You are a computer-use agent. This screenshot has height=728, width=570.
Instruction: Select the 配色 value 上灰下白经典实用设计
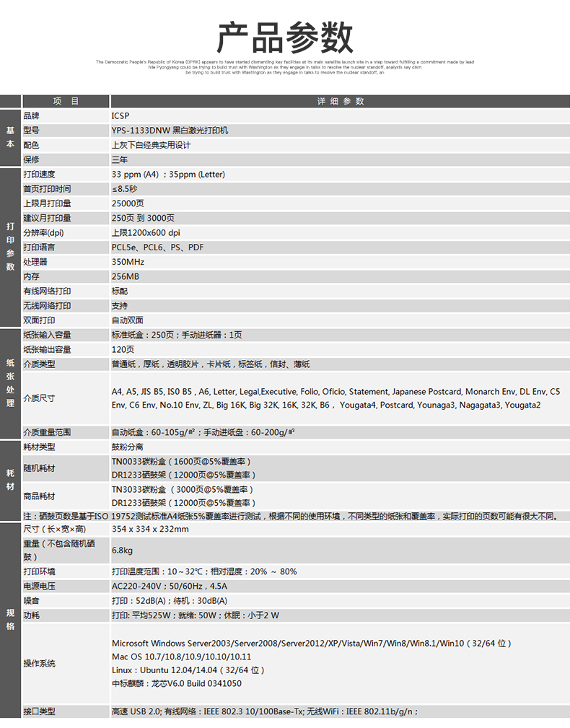click(x=151, y=145)
